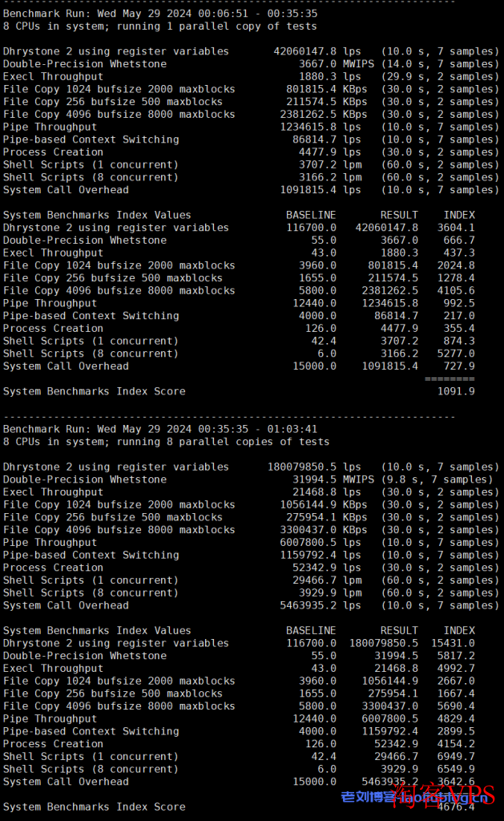Click the first RESULT column header

pos(399,215)
